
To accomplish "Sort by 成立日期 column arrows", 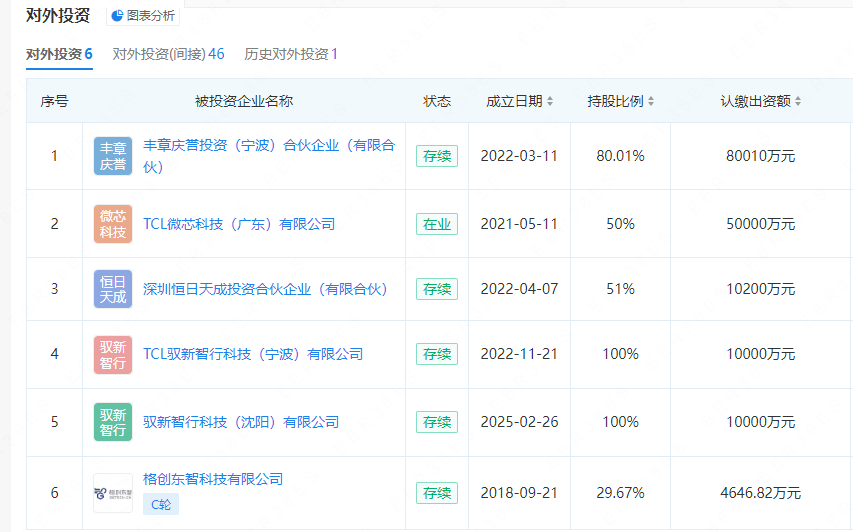I will 550,102.
